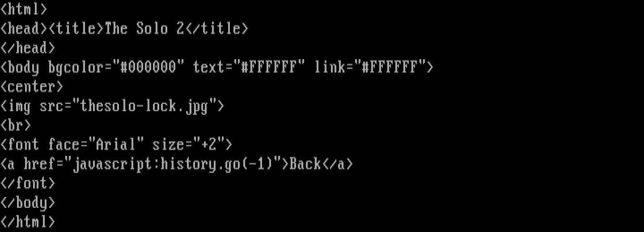644x232 pixels.
Task: Click the br tag line
Action: coord(16,125)
